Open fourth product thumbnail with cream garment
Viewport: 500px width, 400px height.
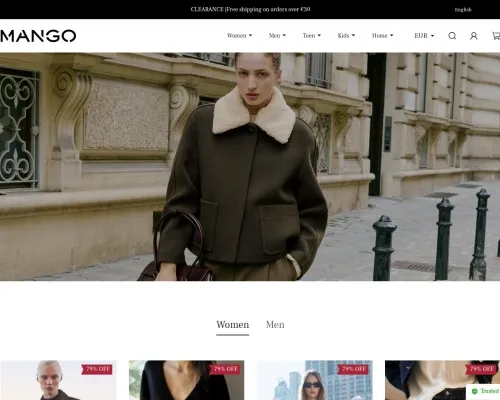coord(443,380)
